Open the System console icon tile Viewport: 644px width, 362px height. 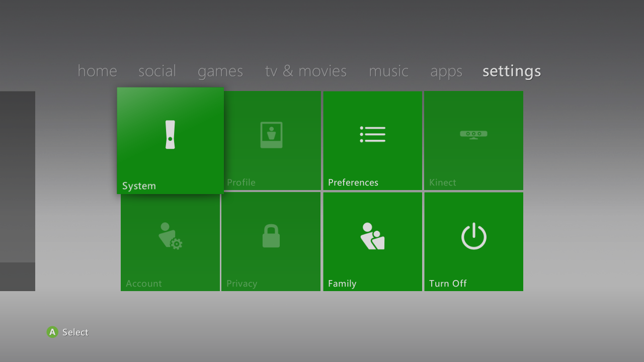click(170, 135)
